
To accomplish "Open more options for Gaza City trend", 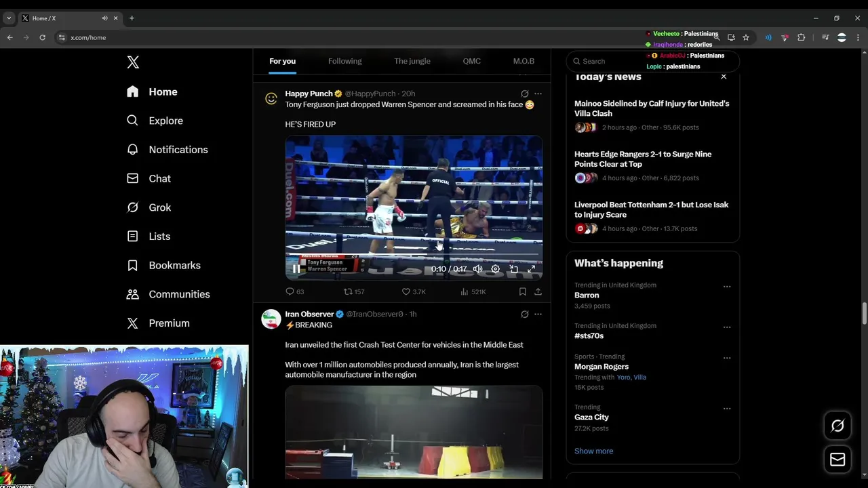I will coord(727,409).
